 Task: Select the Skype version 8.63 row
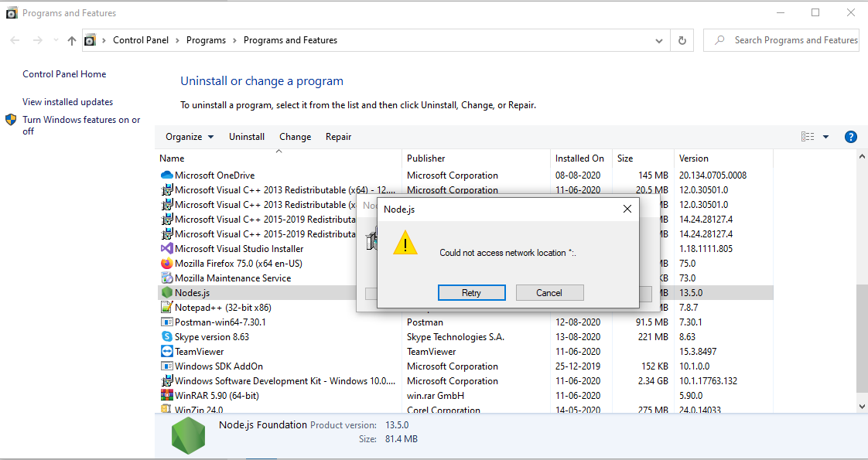click(x=464, y=337)
